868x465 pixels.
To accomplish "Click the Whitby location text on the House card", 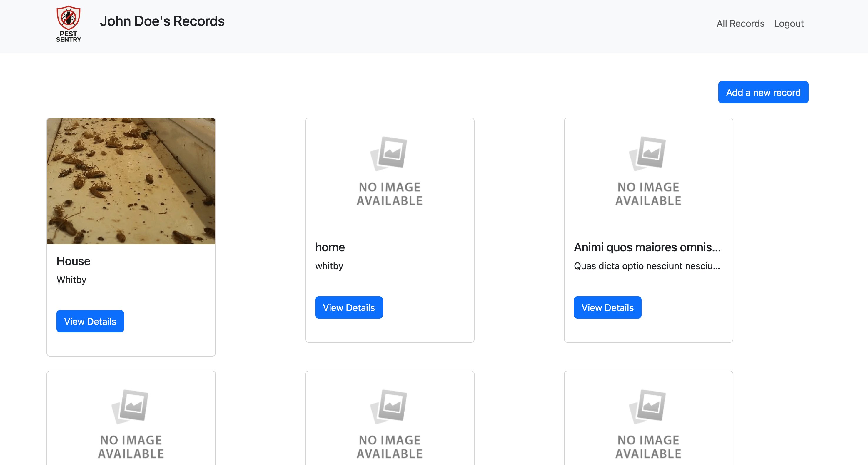I will pos(71,280).
